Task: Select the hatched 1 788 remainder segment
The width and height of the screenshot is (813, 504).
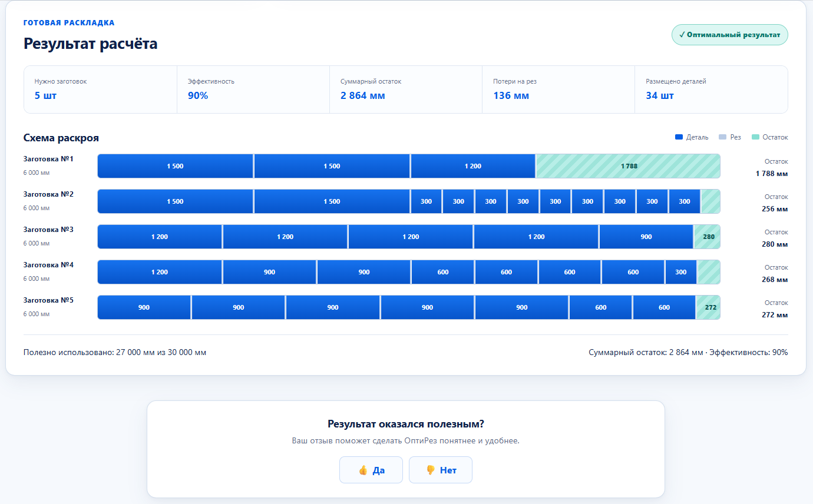Action: click(628, 166)
